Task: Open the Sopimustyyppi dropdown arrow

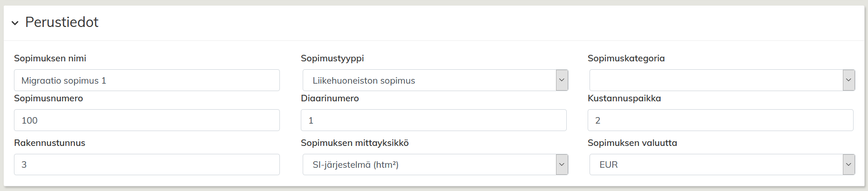Action: click(x=562, y=80)
